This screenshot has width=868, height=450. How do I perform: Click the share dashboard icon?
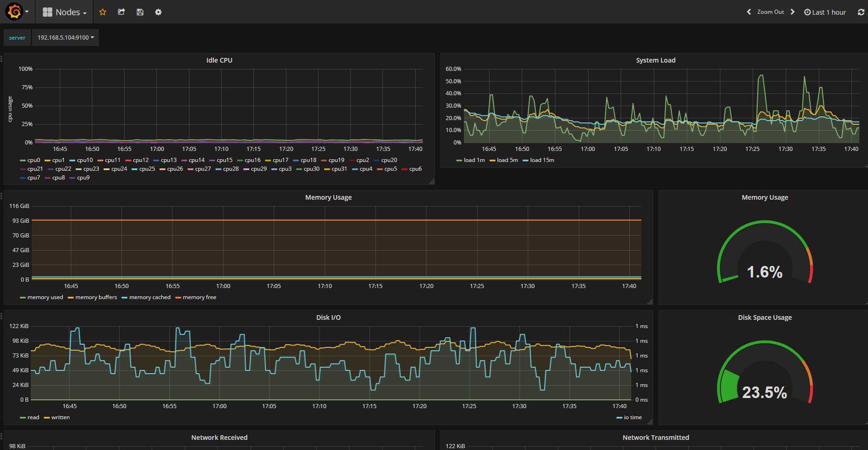tap(121, 12)
